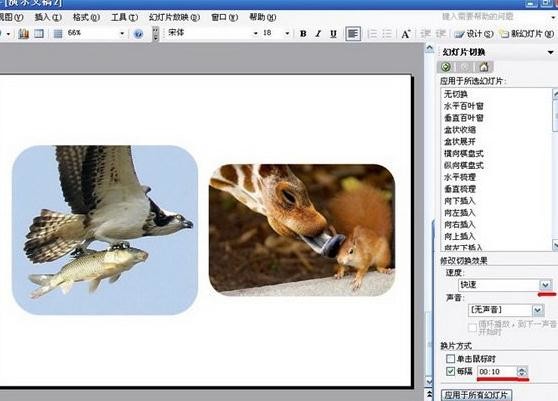Open the 声音 sound dropdown
Viewport: 558px width, 401px height.
(538, 310)
